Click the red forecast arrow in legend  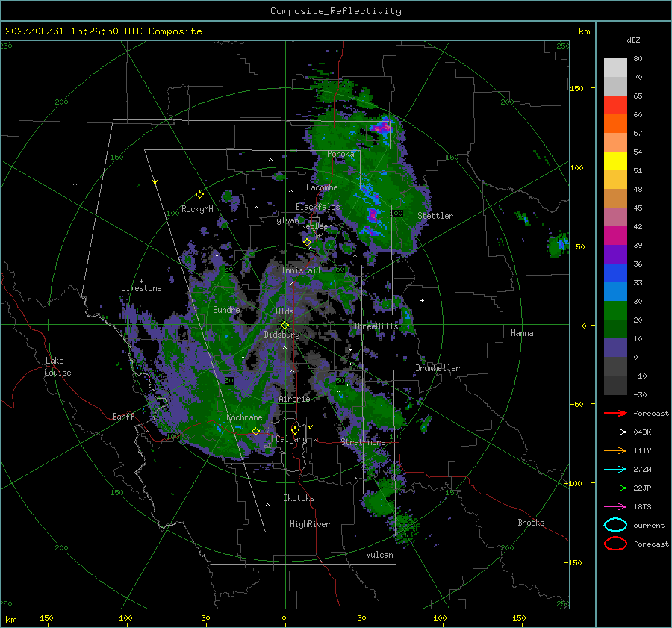(615, 413)
